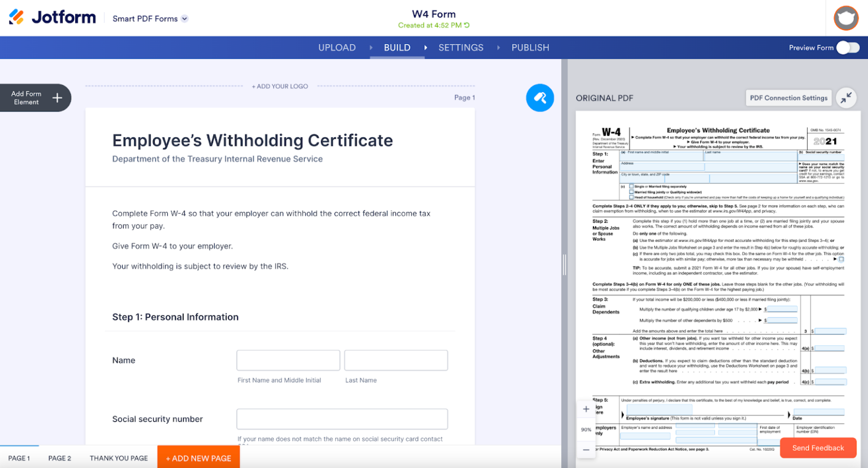868x468 pixels.
Task: Open the UPLOAD tab
Action: (336, 47)
